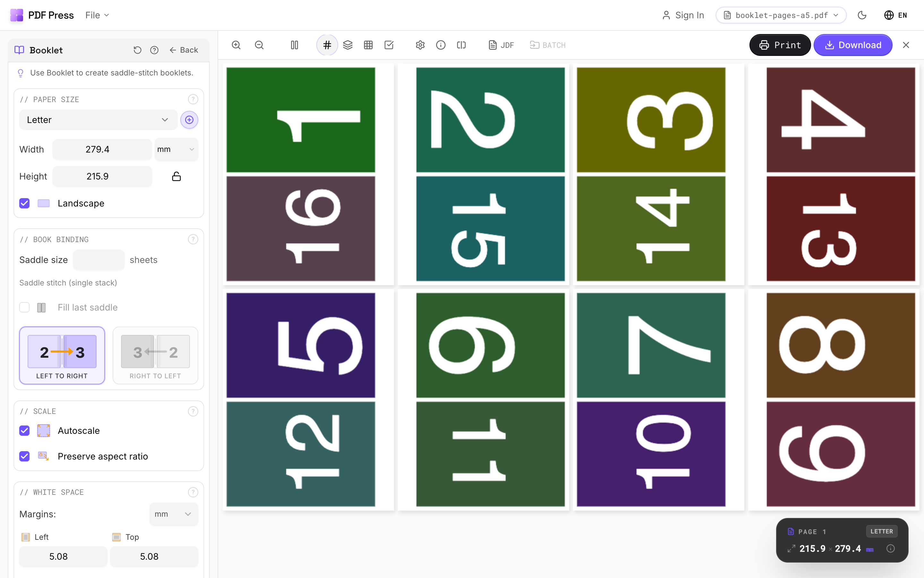The image size is (924, 578).
Task: Open Paper Size section help
Action: pos(193,100)
